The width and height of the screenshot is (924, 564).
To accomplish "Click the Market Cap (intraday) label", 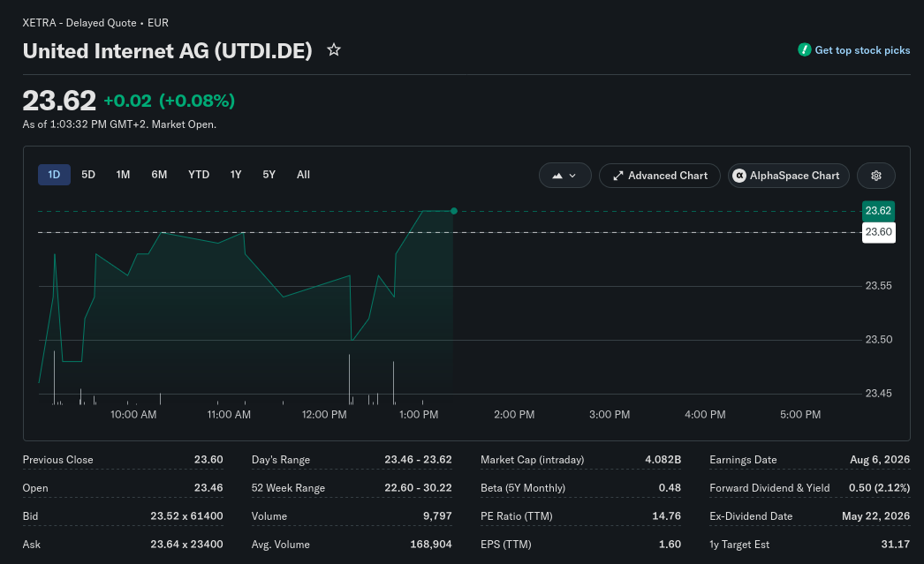I will click(x=532, y=460).
